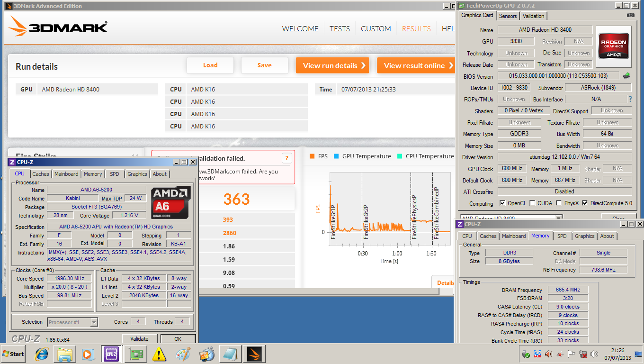Viewport: 644px width, 364px height.
Task: Switch to the Validation tab in GPU-Z
Action: tap(534, 16)
